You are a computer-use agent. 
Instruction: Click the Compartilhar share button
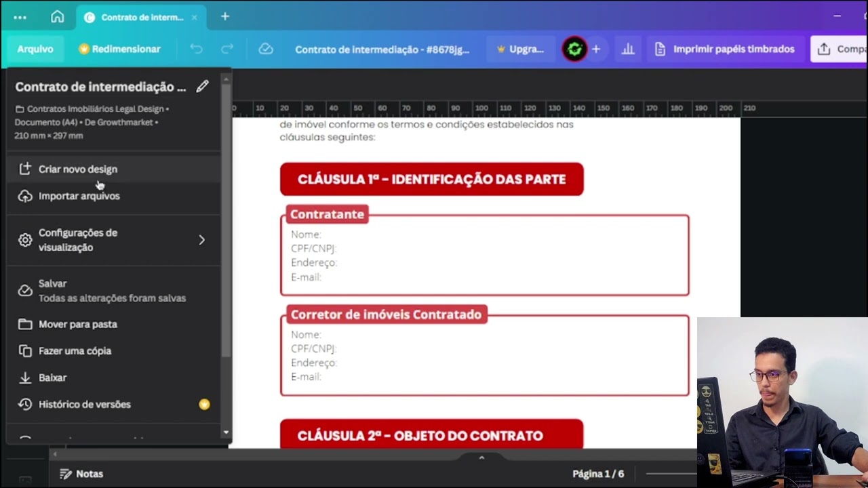point(840,49)
